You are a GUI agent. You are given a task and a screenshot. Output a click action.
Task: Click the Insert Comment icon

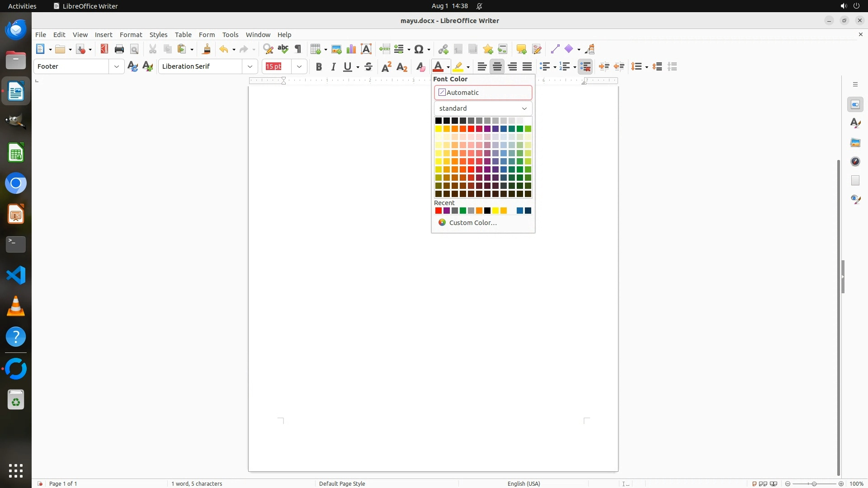coord(521,49)
